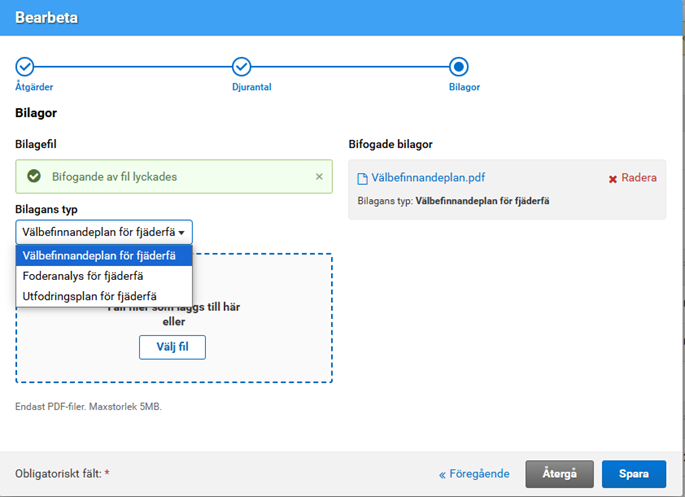
Task: Click the Åtgärder step checkmark circle
Action: click(25, 67)
